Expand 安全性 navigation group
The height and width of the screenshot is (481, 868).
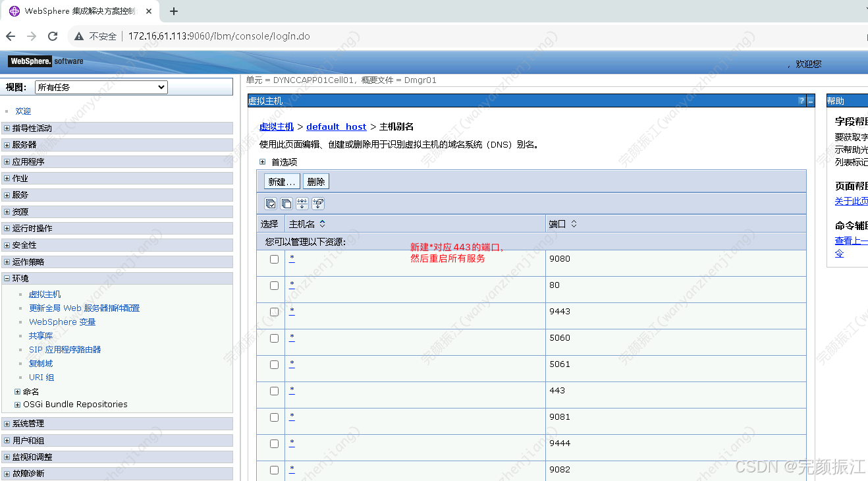click(7, 245)
